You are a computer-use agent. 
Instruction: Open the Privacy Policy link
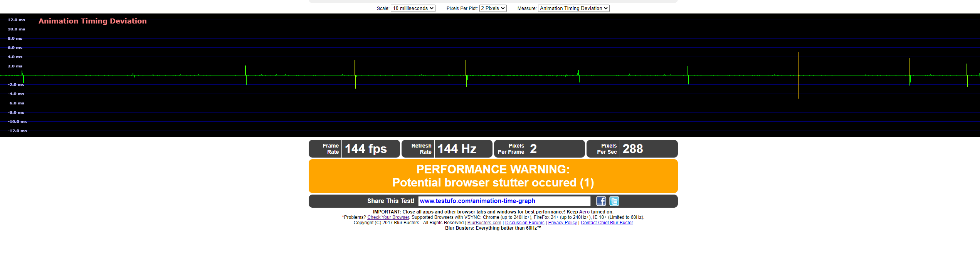tap(562, 223)
